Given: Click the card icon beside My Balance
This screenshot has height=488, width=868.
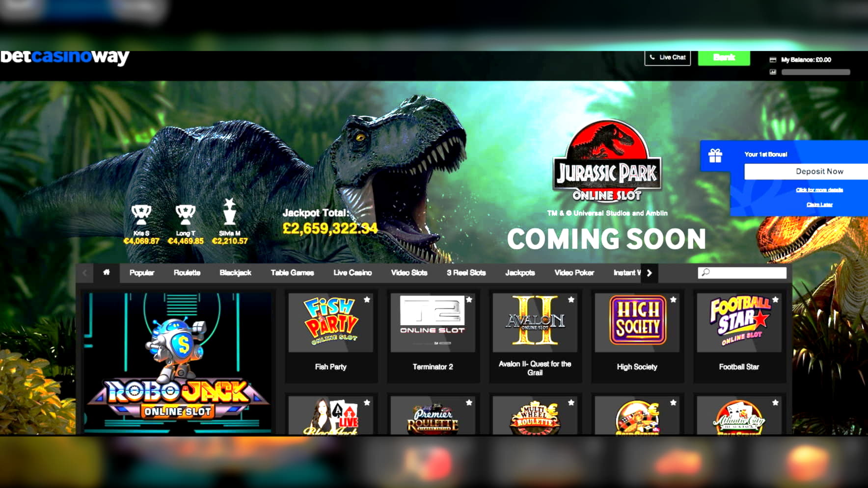Looking at the screenshot, I should (x=773, y=60).
